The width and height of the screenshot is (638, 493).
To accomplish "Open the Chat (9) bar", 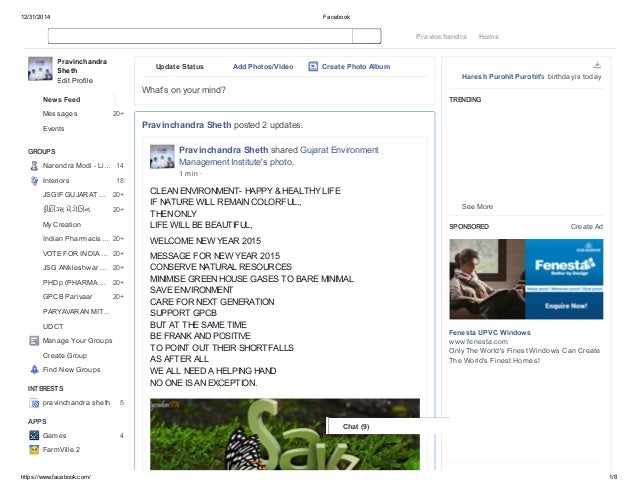I will tap(388, 426).
